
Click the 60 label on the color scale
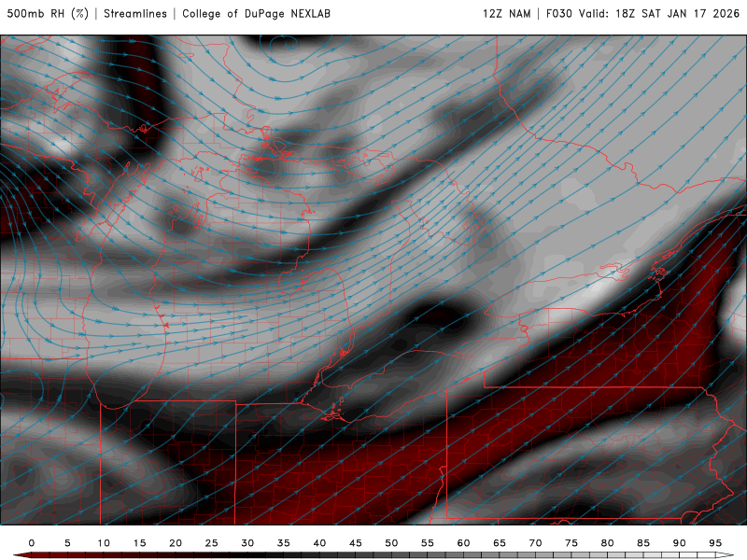(463, 543)
